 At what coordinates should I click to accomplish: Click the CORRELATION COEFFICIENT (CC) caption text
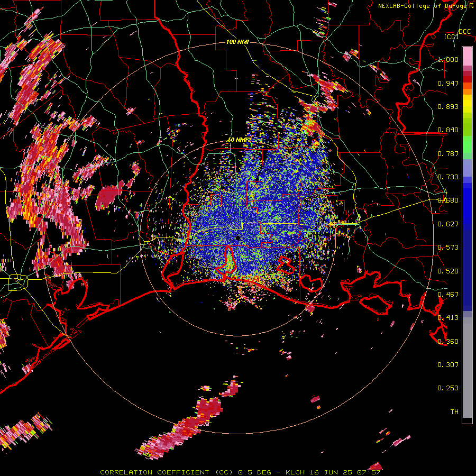(x=167, y=472)
